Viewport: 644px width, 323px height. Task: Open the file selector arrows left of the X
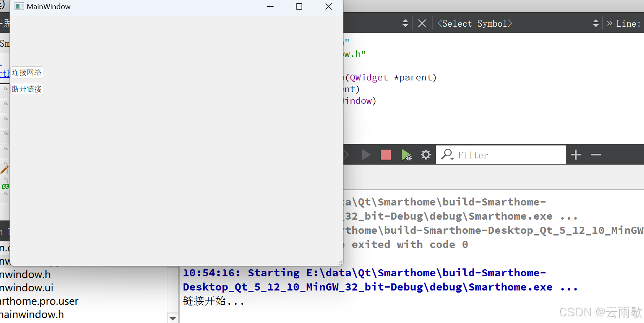(405, 23)
